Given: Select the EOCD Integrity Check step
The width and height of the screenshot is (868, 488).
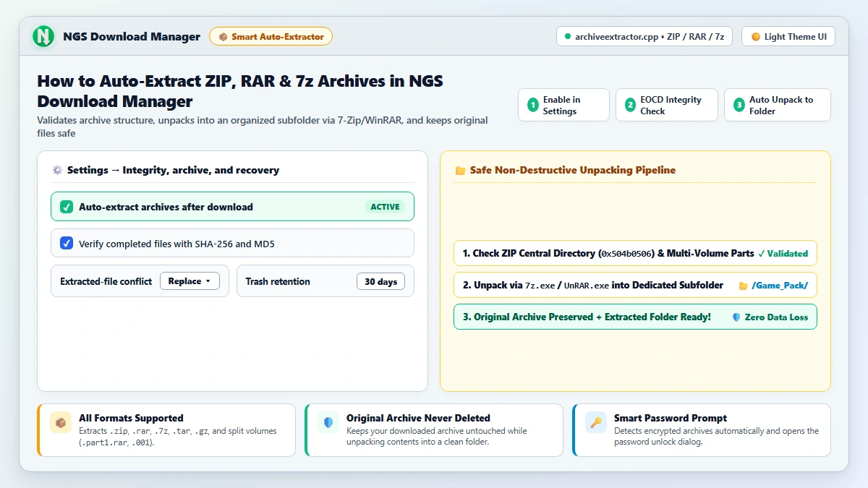Looking at the screenshot, I should pyautogui.click(x=667, y=105).
